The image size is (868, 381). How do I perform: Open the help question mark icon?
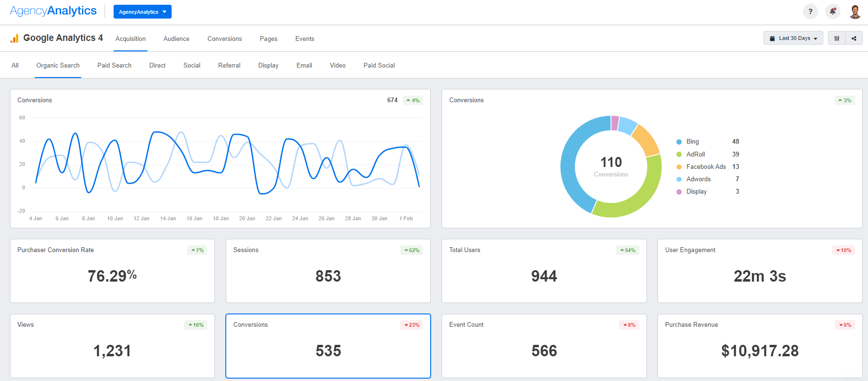pos(810,11)
